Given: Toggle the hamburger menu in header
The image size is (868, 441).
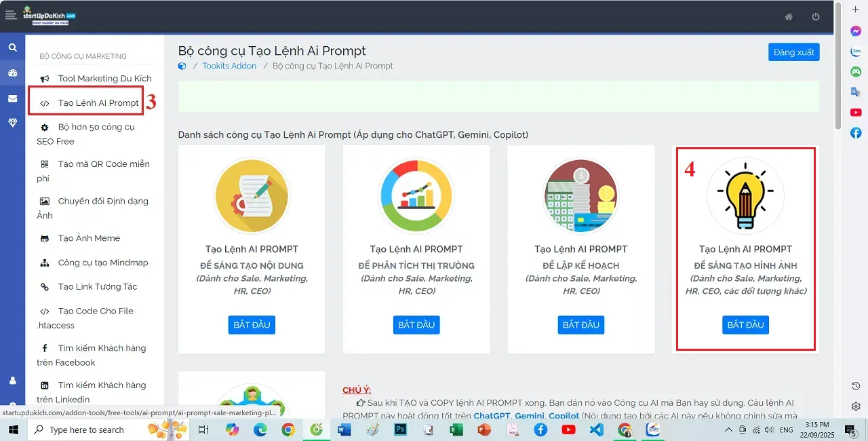Looking at the screenshot, I should [10, 16].
